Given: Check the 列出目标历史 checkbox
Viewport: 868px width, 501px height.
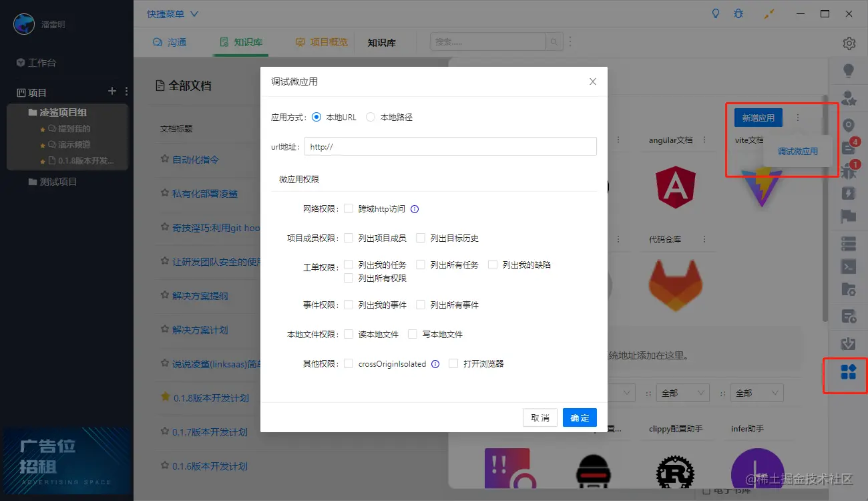Looking at the screenshot, I should point(421,238).
